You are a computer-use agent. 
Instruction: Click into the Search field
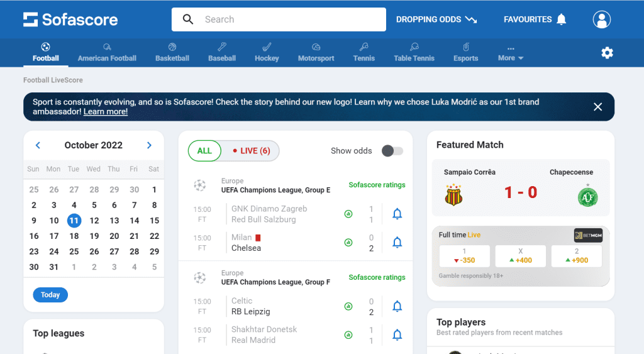pyautogui.click(x=279, y=19)
